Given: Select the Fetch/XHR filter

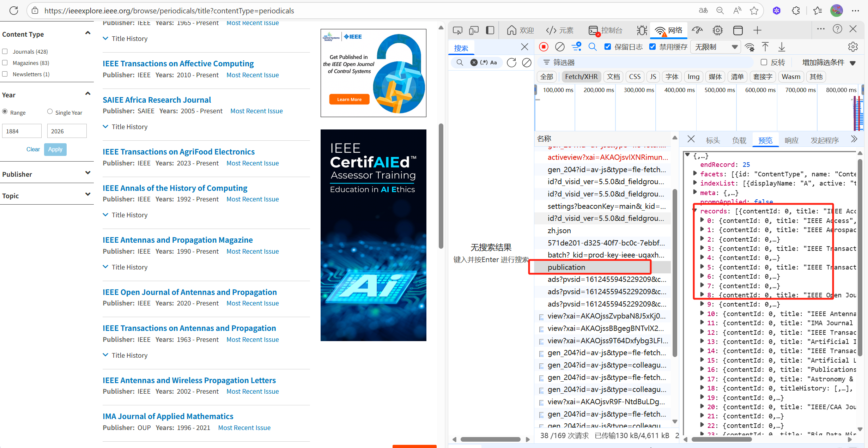Looking at the screenshot, I should click(x=581, y=77).
